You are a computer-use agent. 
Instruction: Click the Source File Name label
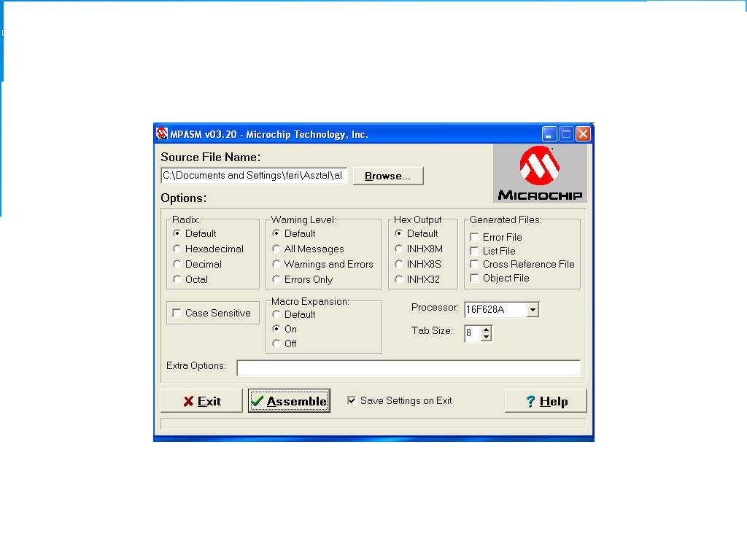211,157
